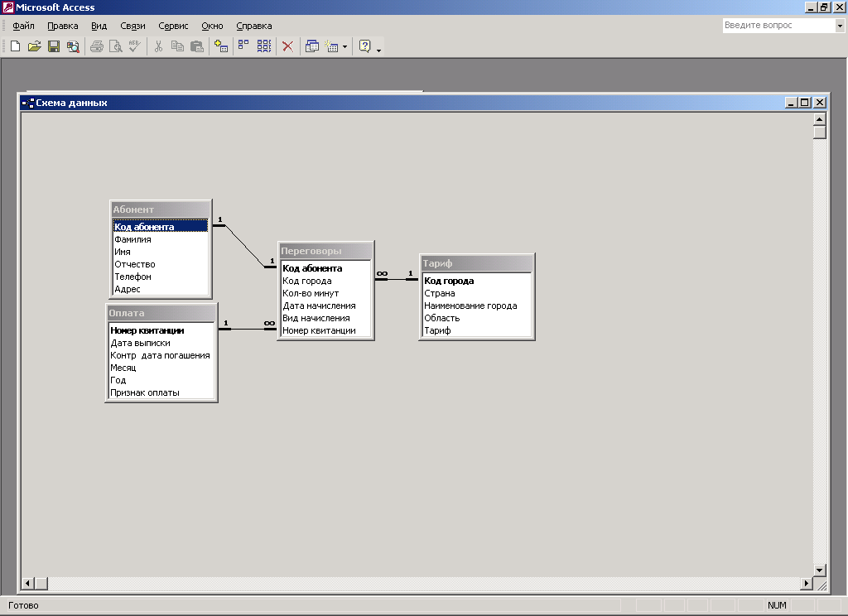Click the Тариф table title bar
Image resolution: width=848 pixels, height=616 pixels.
[476, 263]
